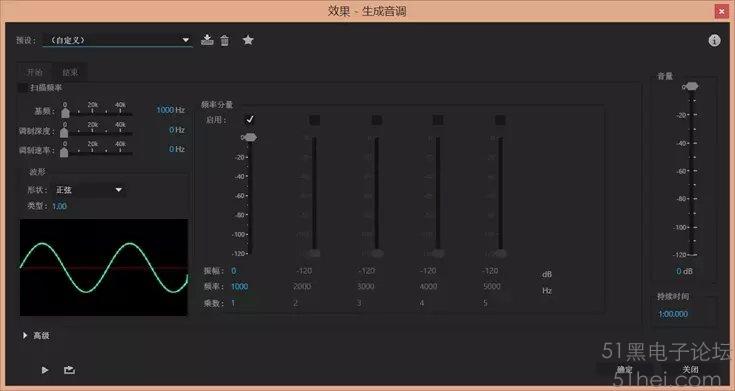The image size is (735, 391).
Task: Save the current preset via download icon
Action: (207, 40)
